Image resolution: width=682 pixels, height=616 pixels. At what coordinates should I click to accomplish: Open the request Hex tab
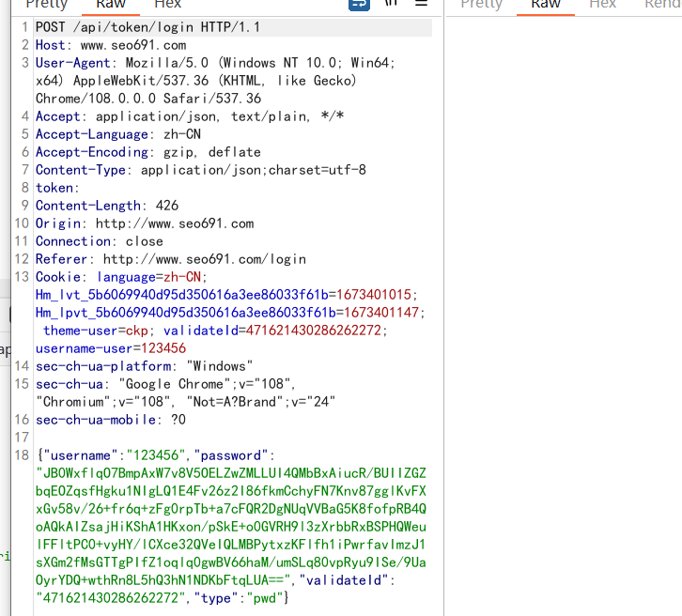tap(167, 5)
